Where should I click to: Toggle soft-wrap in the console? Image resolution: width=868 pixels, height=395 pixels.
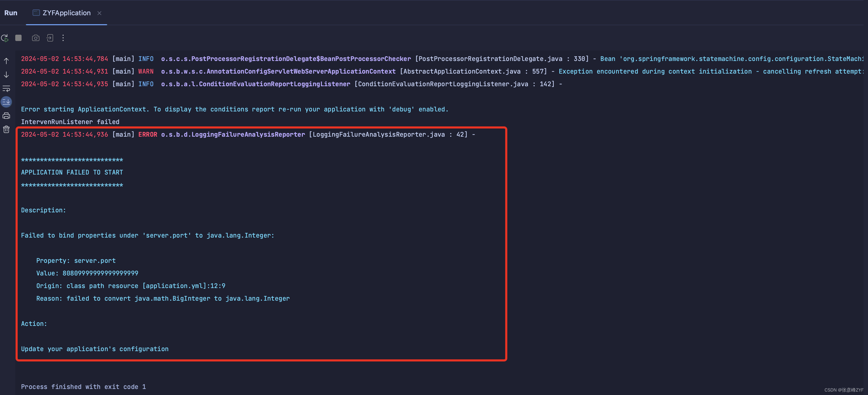pos(6,89)
